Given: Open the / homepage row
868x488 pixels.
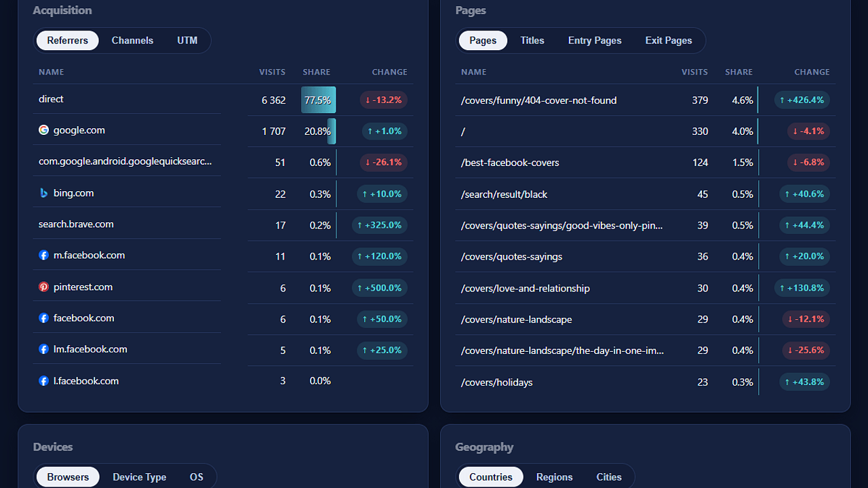Looking at the screenshot, I should [646, 131].
